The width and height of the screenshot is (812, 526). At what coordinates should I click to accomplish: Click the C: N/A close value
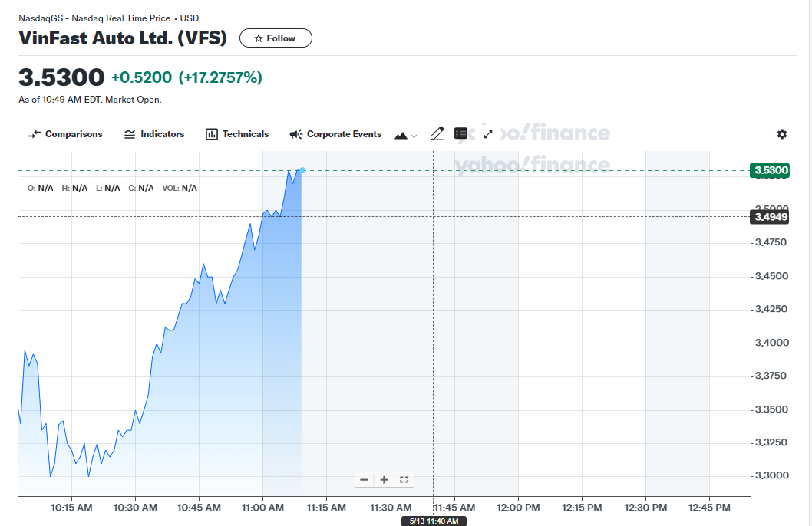coord(141,189)
